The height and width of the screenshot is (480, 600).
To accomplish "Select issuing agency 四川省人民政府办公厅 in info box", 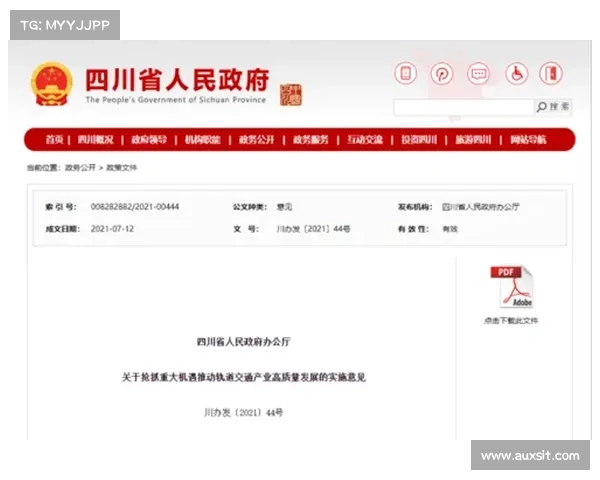I will pyautogui.click(x=481, y=207).
